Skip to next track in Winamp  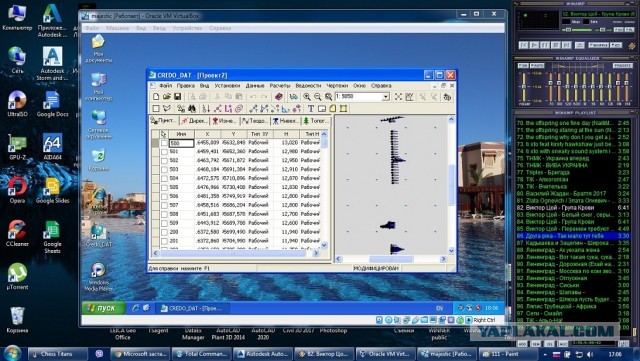(x=567, y=45)
